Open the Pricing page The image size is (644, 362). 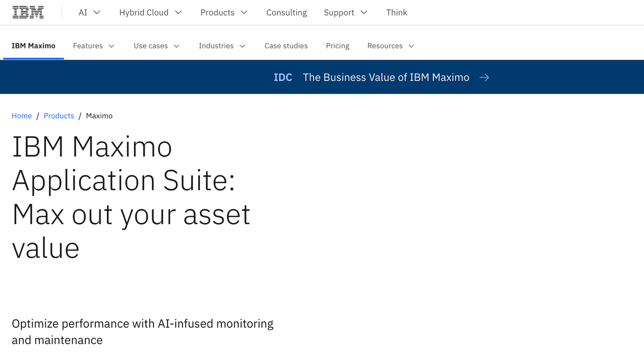pyautogui.click(x=337, y=46)
